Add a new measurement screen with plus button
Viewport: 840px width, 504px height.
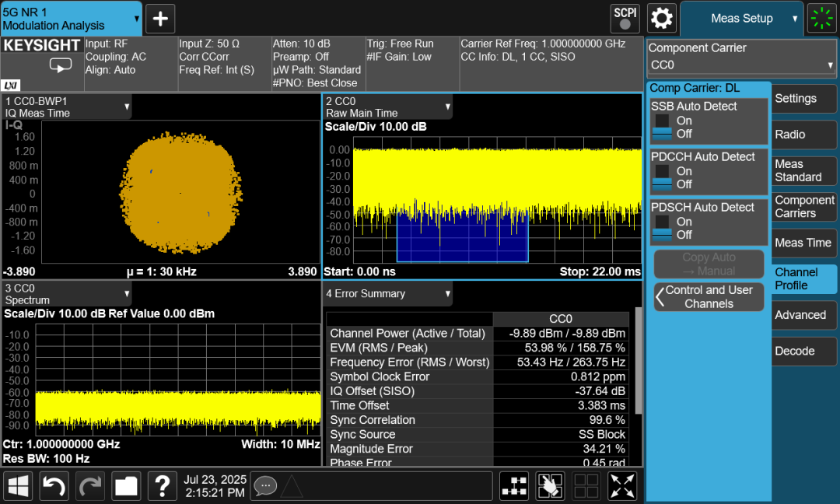tap(160, 18)
